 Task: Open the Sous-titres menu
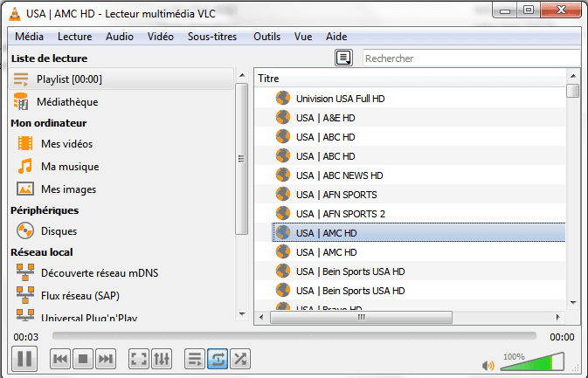coord(212,37)
